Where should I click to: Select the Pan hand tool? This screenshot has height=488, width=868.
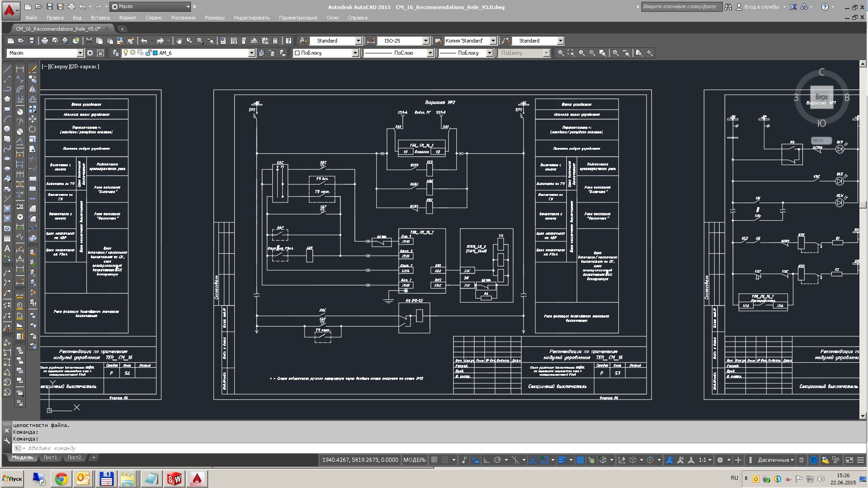pos(179,41)
